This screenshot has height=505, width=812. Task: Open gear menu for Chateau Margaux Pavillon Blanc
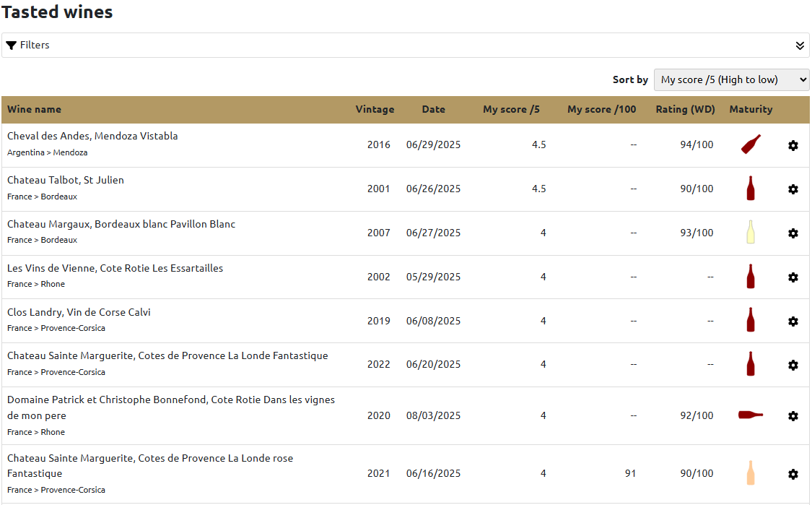793,233
